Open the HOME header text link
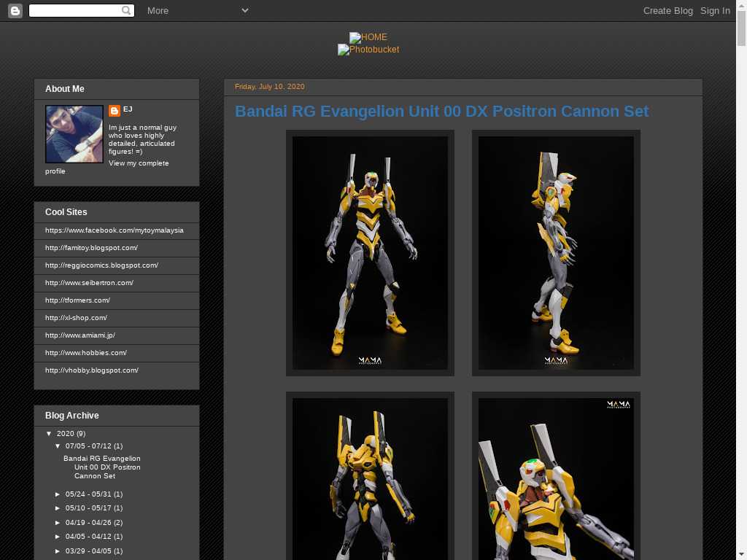Screen dimensions: 747x560 [374, 37]
